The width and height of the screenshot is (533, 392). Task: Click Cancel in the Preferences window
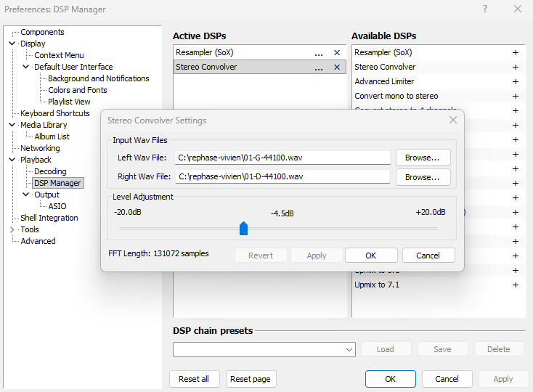(x=447, y=379)
